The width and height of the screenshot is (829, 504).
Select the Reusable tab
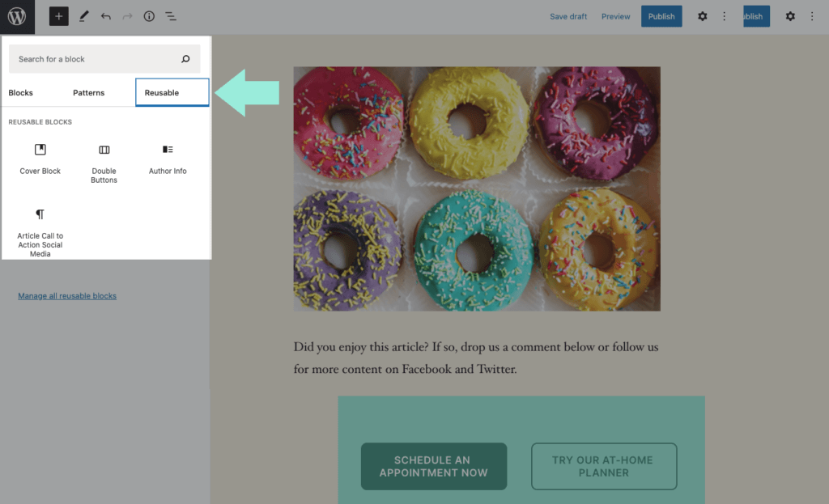point(172,93)
